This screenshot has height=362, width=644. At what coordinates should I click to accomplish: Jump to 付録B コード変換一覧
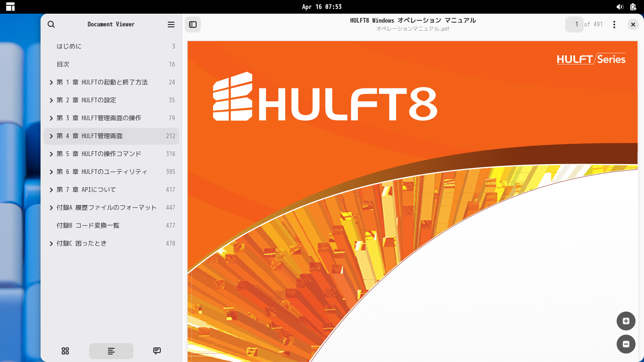tap(111, 225)
